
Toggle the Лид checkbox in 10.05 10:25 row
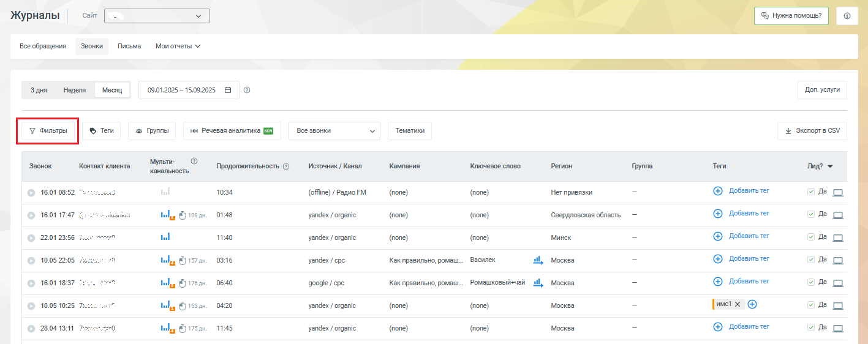pos(811,305)
